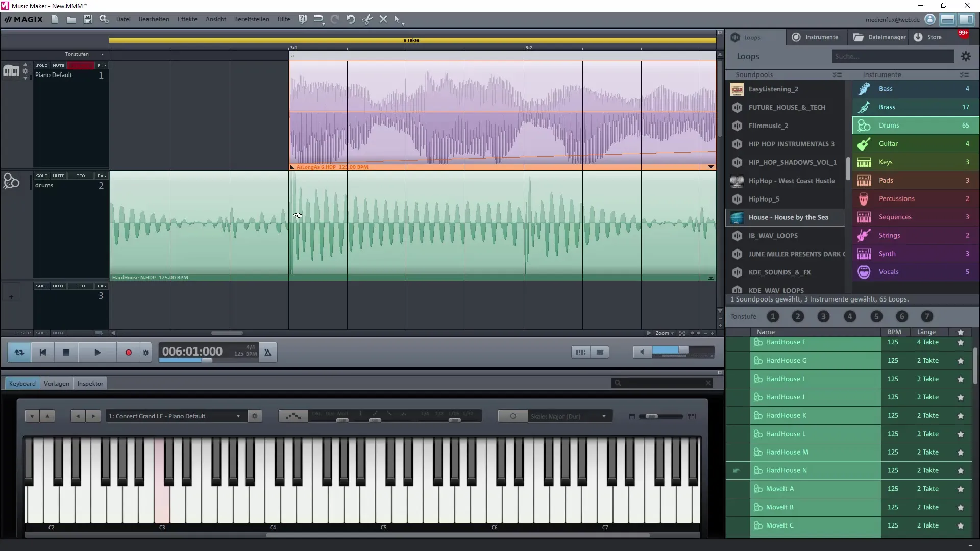The height and width of the screenshot is (551, 980).
Task: Toggle SOLO on drums track
Action: pos(42,176)
